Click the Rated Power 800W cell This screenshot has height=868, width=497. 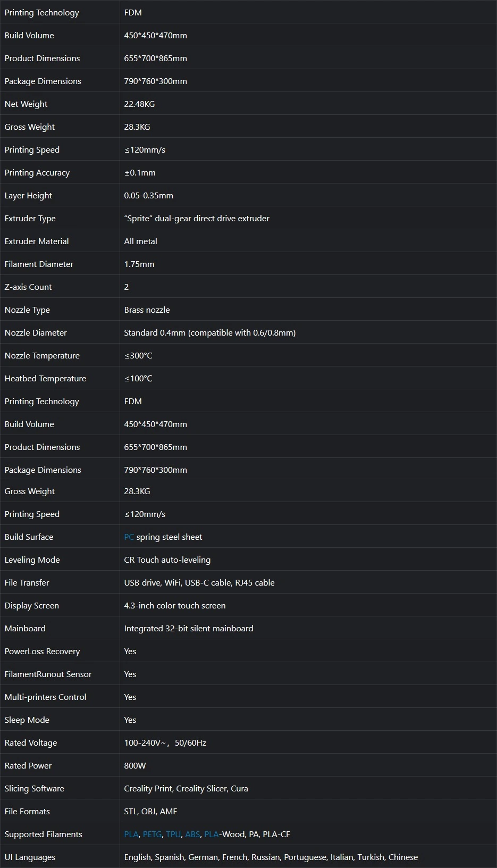tap(135, 765)
